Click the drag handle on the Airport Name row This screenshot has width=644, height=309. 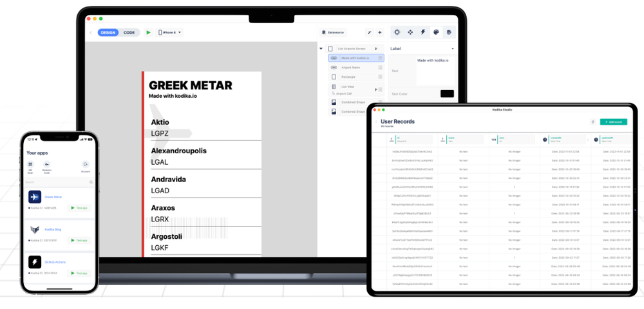pyautogui.click(x=381, y=68)
